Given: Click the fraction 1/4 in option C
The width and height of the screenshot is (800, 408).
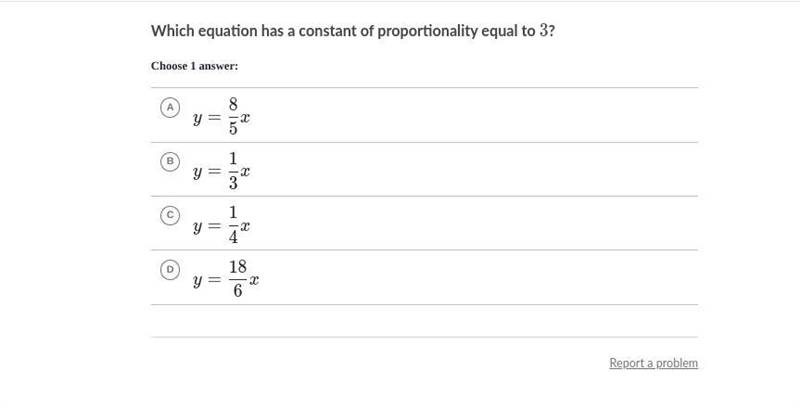Looking at the screenshot, I should pyautogui.click(x=233, y=224).
